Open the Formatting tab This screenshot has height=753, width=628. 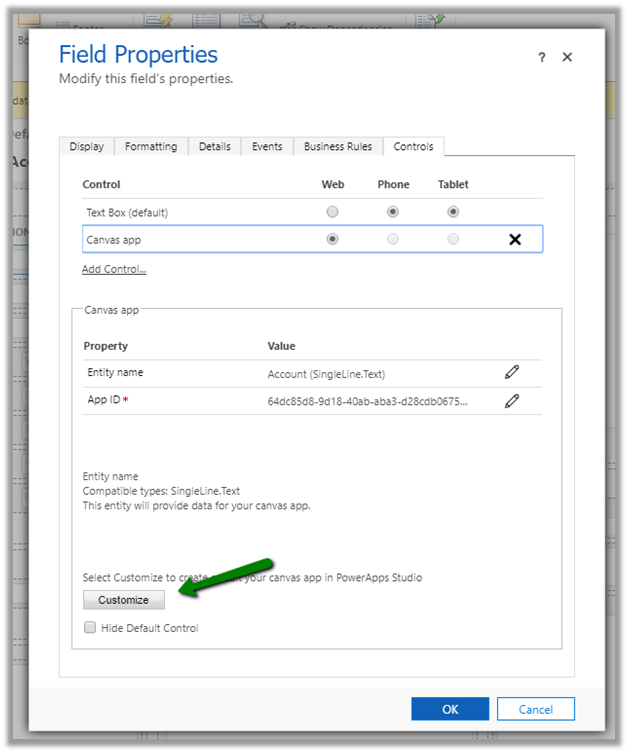click(151, 147)
